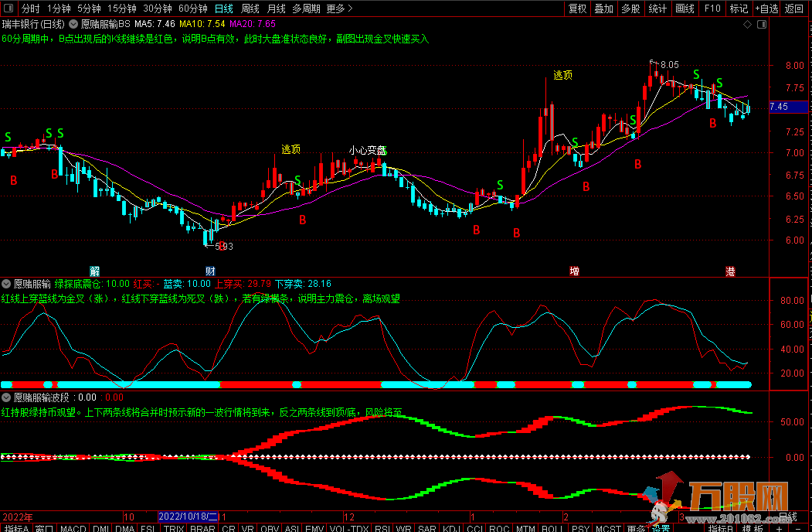812x532 pixels.
Task: Click the 小心变盘 warning label on chart
Action: 367,150
